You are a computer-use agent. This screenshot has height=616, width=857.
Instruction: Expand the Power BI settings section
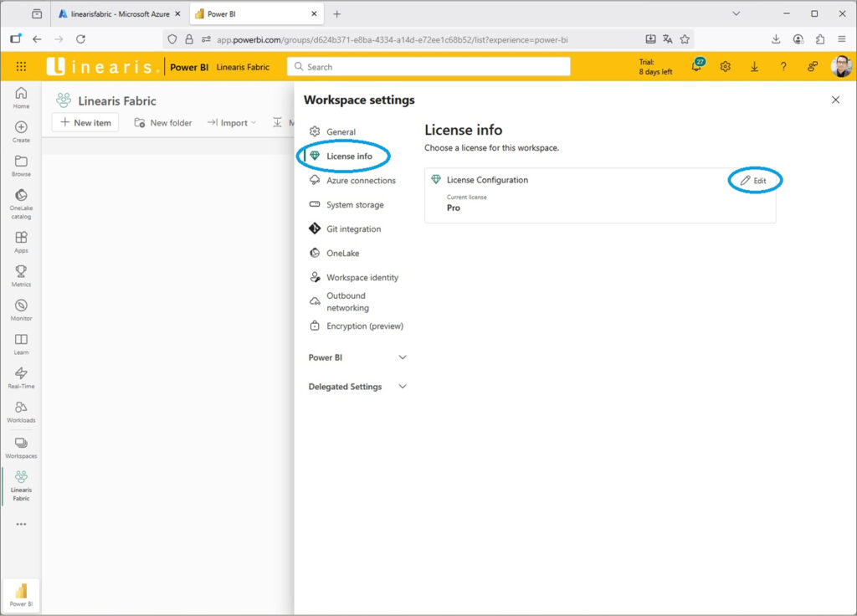click(357, 357)
